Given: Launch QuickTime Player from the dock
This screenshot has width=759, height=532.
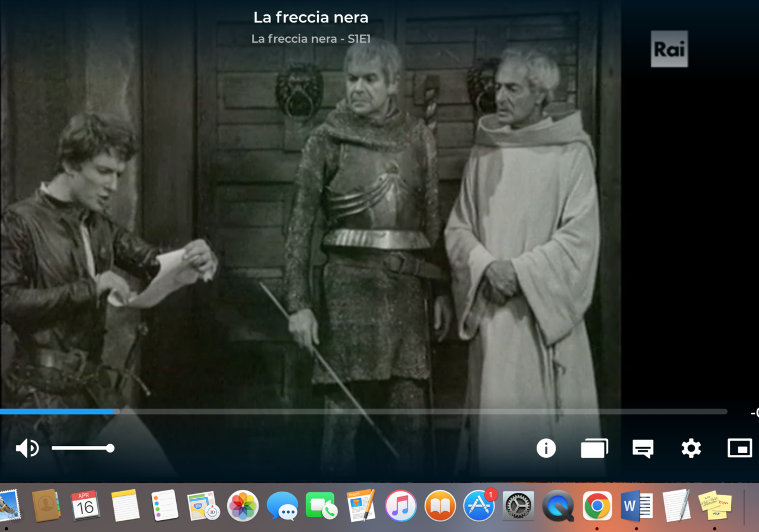Looking at the screenshot, I should point(558,506).
